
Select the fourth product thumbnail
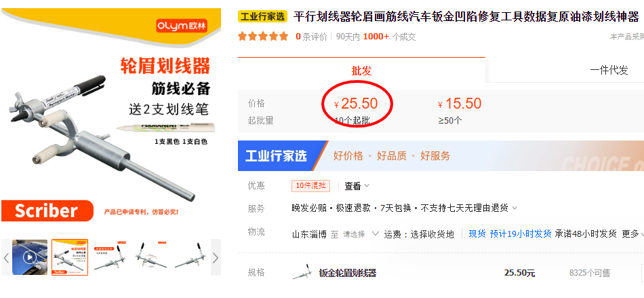tap(150, 257)
